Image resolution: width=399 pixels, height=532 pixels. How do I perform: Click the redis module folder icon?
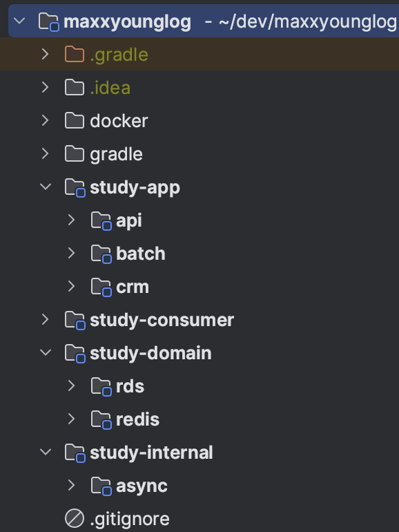tap(101, 420)
